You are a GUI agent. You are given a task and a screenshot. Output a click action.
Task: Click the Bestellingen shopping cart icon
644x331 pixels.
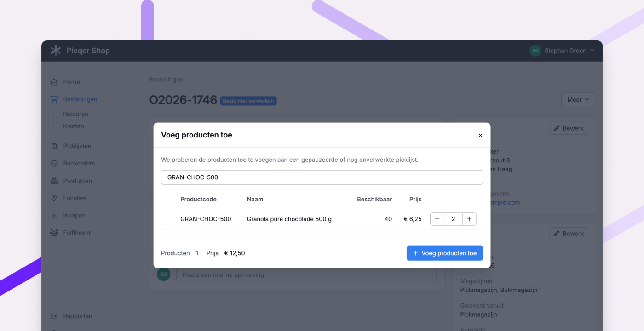(54, 99)
